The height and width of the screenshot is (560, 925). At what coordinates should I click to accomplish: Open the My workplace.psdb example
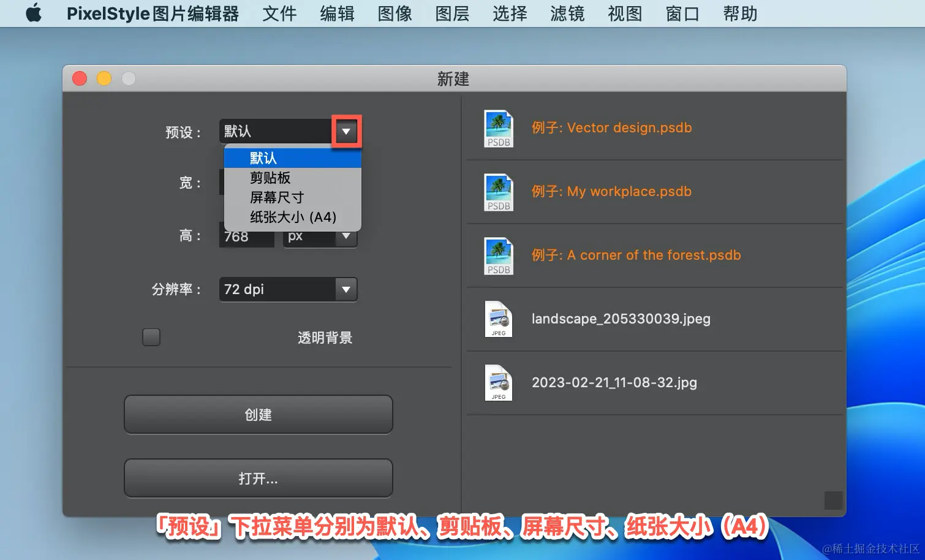(x=655, y=192)
